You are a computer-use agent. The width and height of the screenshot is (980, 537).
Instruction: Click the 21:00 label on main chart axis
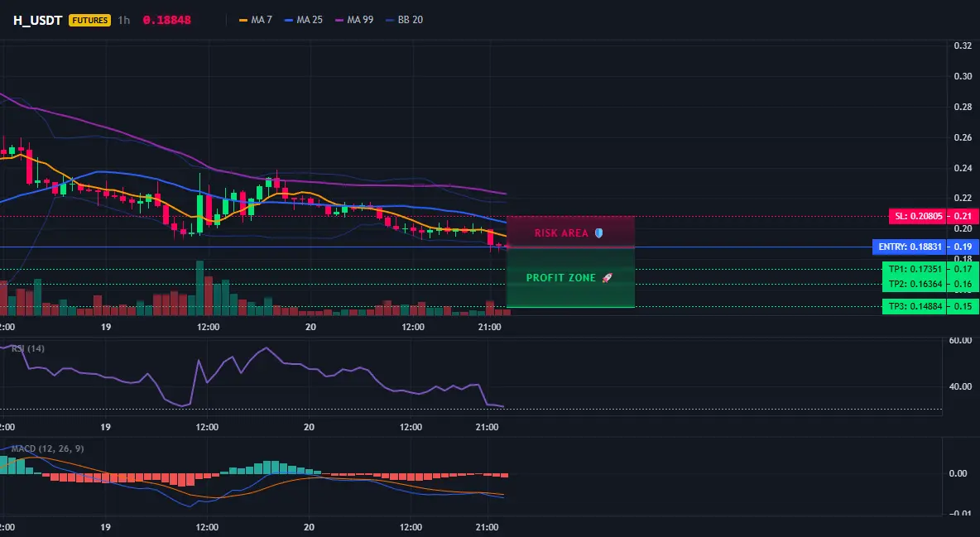tap(489, 327)
